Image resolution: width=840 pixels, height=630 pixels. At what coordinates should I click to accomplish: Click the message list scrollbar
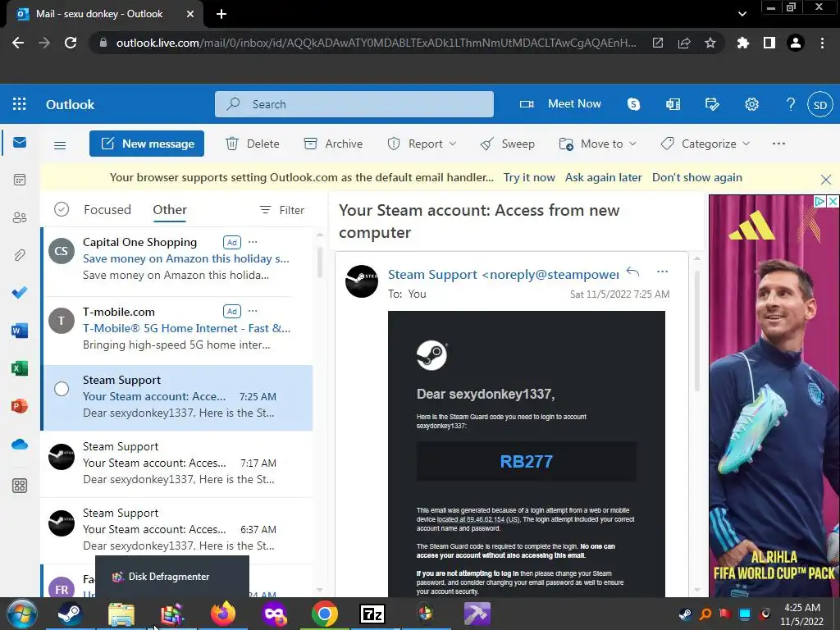point(320,262)
